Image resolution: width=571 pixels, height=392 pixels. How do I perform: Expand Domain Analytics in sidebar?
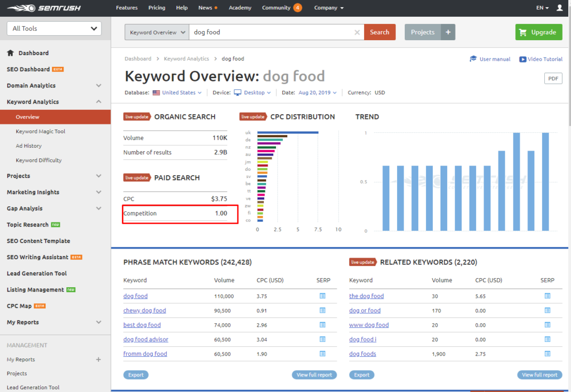click(99, 86)
